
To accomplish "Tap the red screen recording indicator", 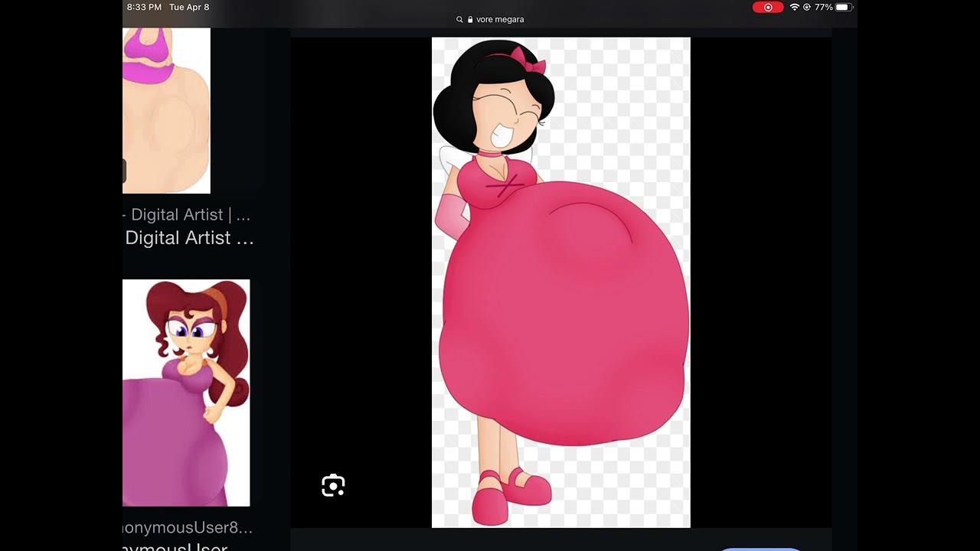I will point(768,7).
